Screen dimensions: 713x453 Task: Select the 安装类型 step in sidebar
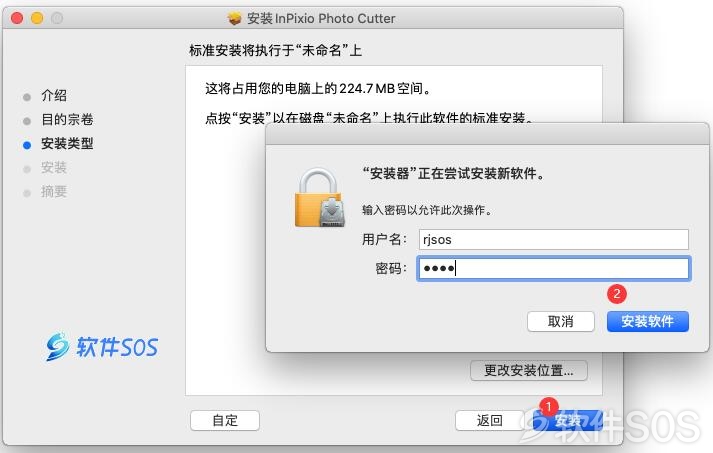[x=67, y=144]
